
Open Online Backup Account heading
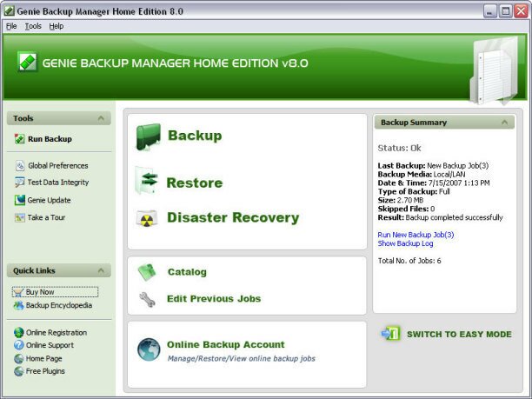pyautogui.click(x=226, y=344)
